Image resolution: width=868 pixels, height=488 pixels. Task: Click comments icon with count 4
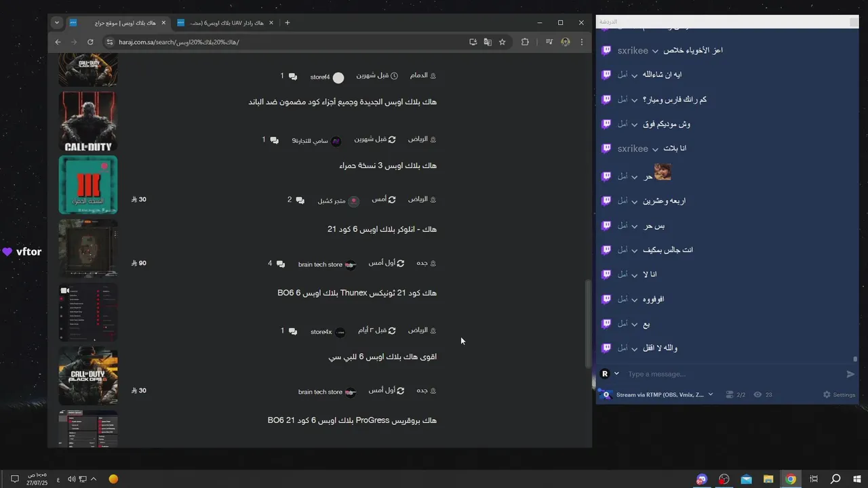point(281,264)
